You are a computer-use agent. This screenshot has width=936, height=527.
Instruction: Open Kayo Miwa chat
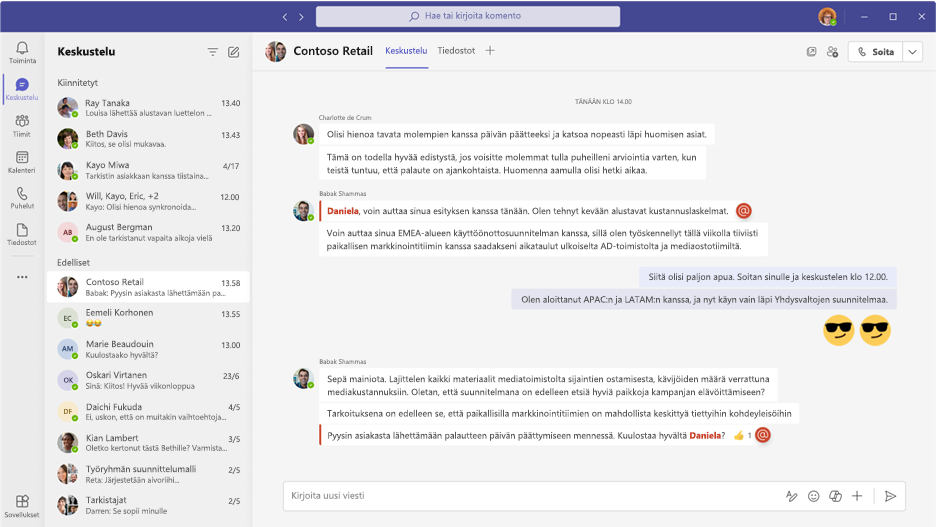148,170
